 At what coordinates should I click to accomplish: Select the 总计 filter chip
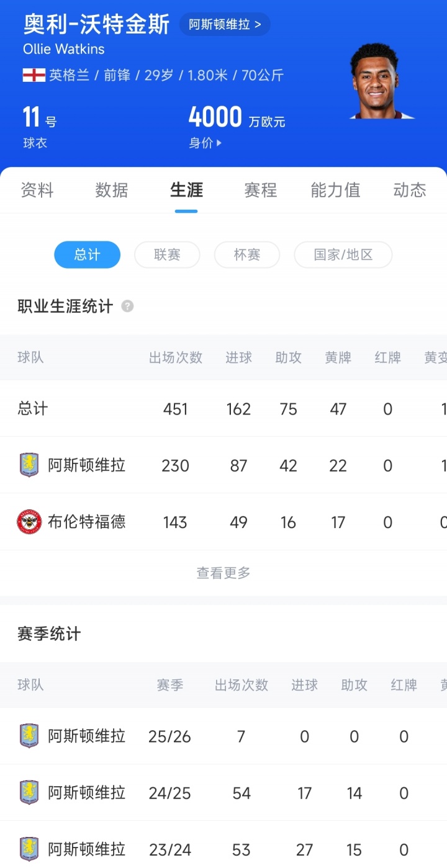pyautogui.click(x=87, y=254)
